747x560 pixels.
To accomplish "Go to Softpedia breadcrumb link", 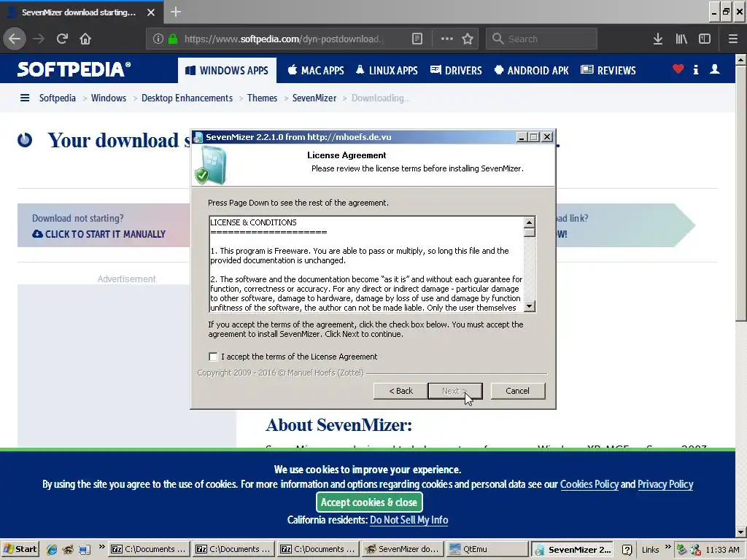I will click(57, 98).
